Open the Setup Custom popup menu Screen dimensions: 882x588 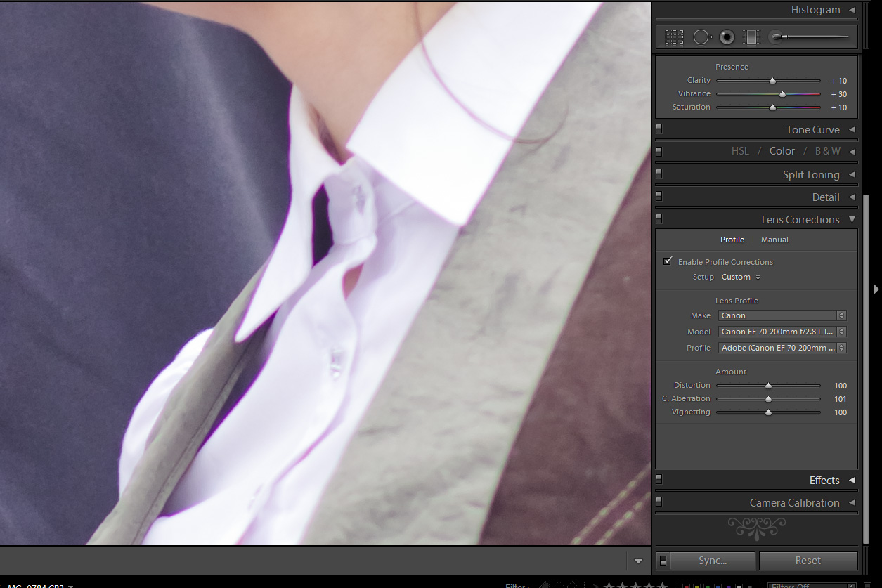tap(741, 277)
